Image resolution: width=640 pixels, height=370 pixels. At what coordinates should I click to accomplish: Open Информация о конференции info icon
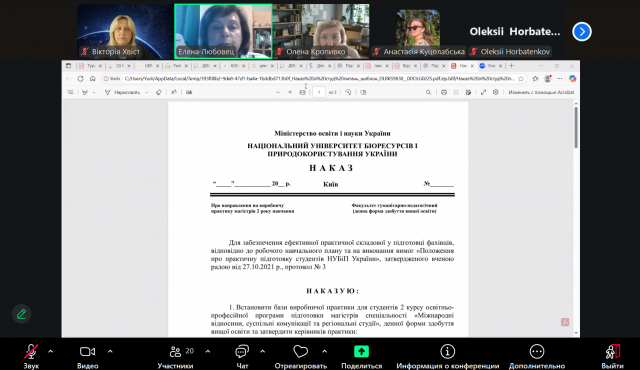coord(447,352)
